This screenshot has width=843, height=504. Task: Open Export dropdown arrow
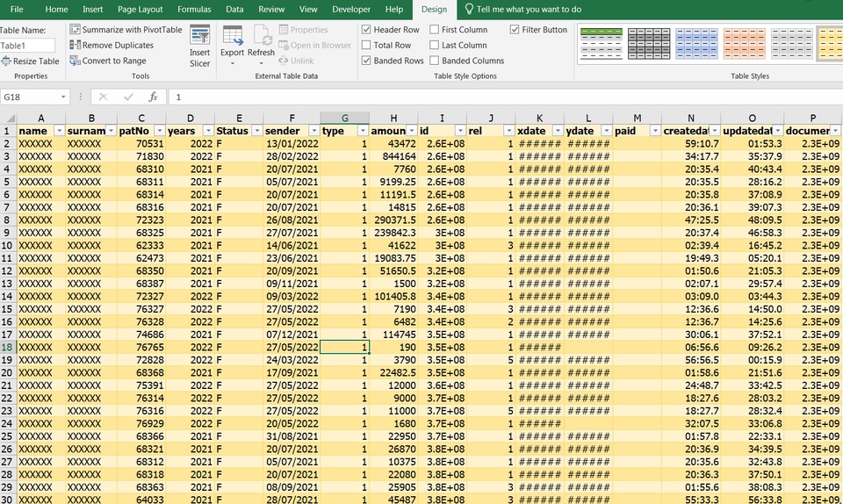pyautogui.click(x=232, y=63)
